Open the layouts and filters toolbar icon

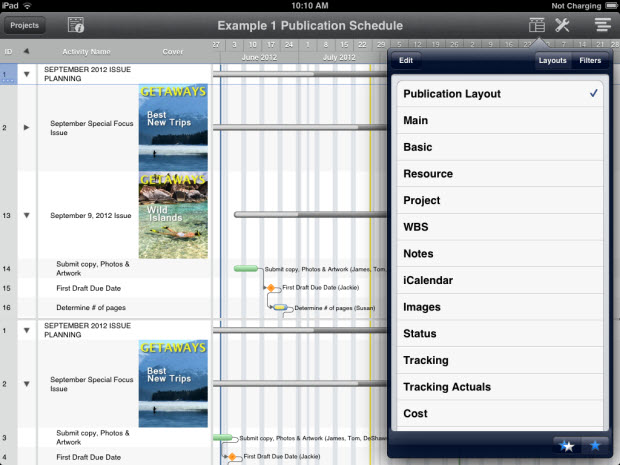tap(537, 24)
